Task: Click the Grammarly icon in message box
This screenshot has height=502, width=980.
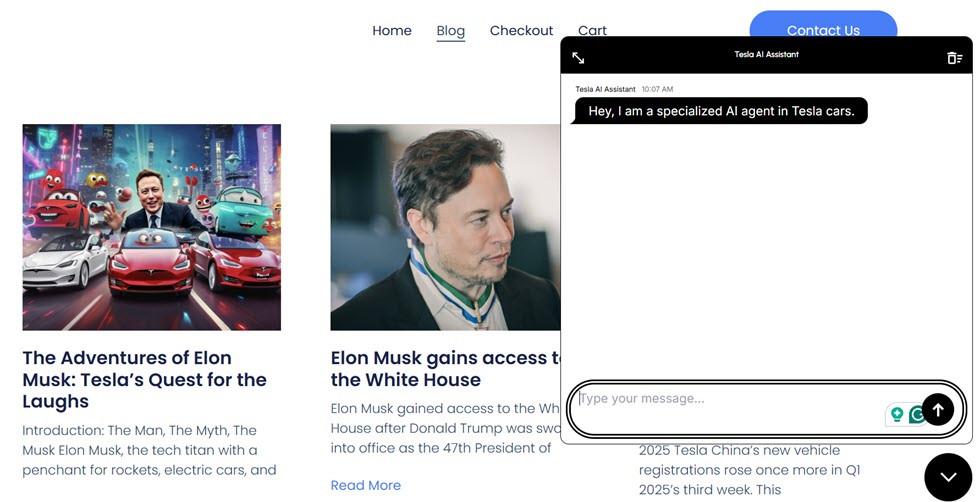Action: click(915, 414)
